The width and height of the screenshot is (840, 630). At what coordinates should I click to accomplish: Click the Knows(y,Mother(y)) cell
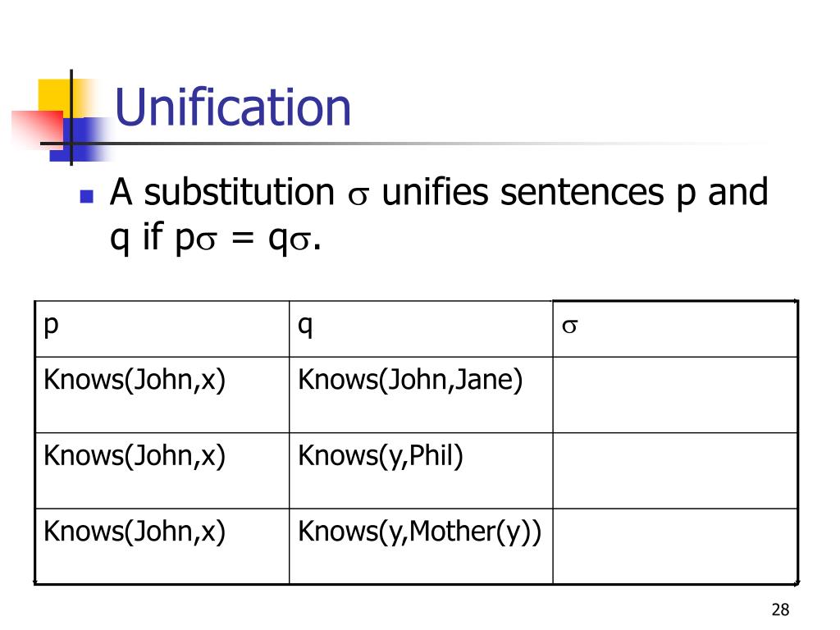click(421, 546)
